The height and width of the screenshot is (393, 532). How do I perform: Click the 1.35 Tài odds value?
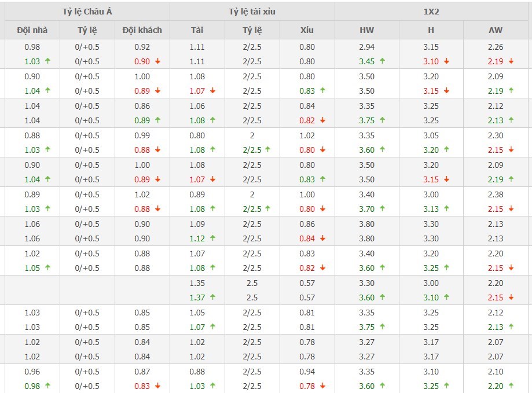(x=197, y=283)
